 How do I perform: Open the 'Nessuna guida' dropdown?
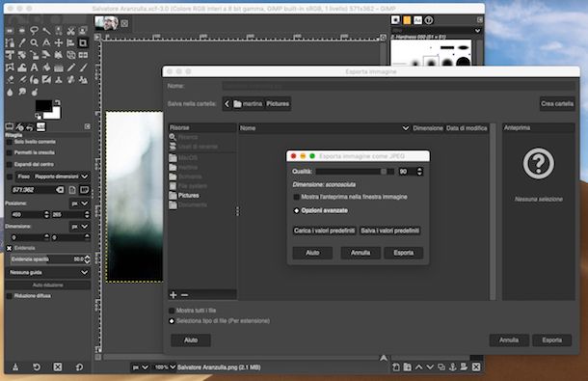pos(48,273)
